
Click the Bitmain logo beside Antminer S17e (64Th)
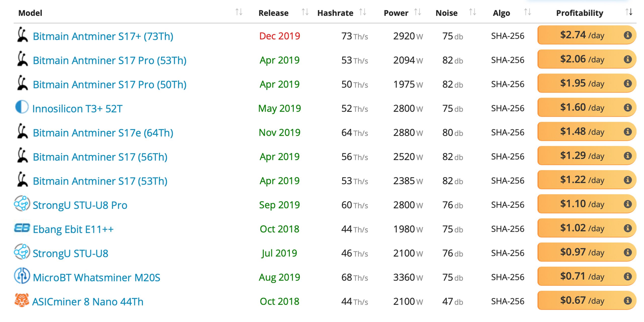point(22,131)
